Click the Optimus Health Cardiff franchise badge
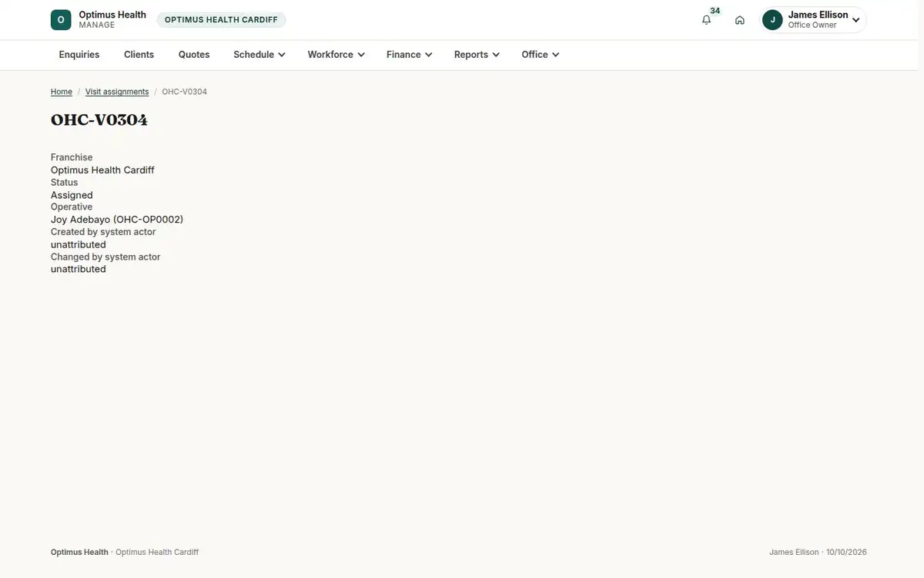 [221, 20]
